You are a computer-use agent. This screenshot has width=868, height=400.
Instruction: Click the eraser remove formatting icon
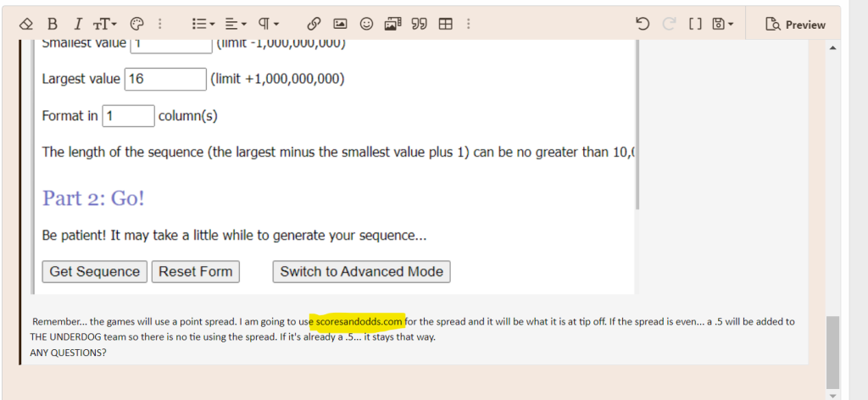(25, 24)
